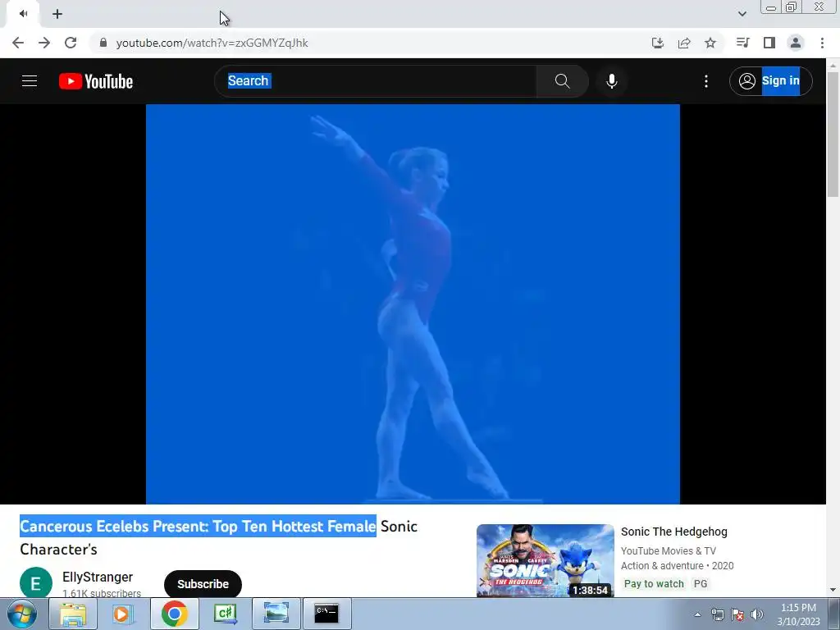Subscribe to EllyStranger channel

tap(203, 584)
